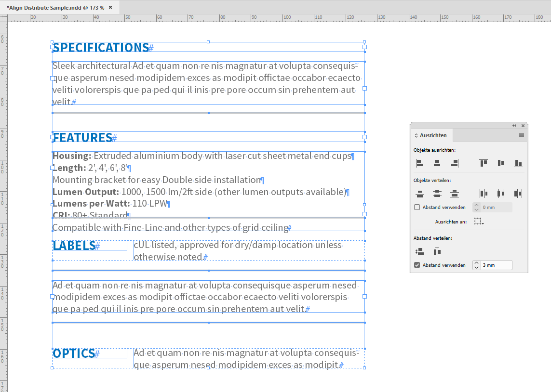Collapse Ausrichten panel with double-arrow icon

514,126
